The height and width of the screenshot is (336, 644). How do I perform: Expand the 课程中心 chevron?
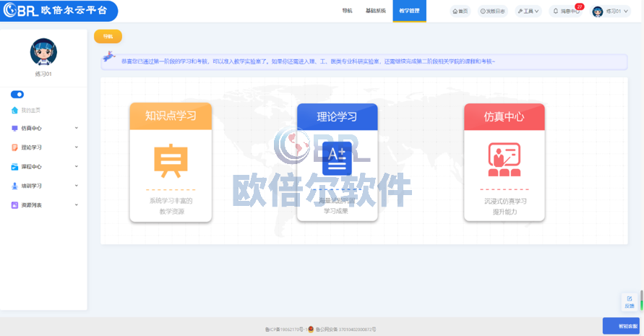[x=77, y=166]
